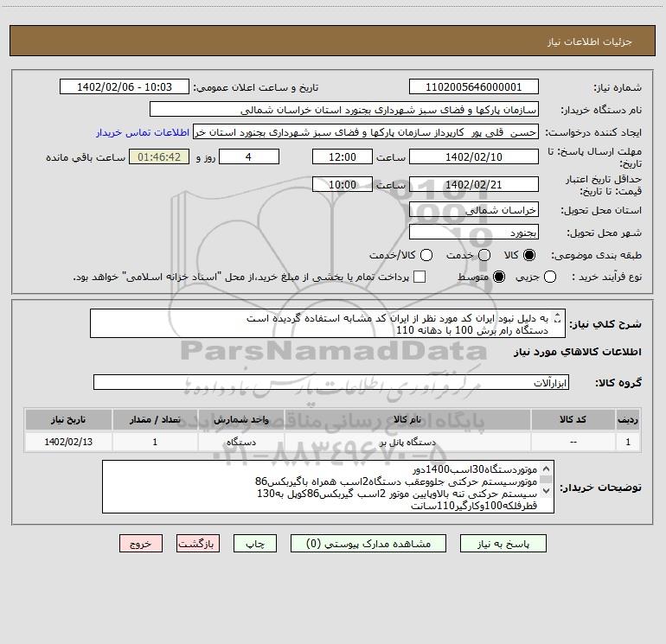Select the کالا radio button
Image resolution: width=666 pixels, height=644 pixels.
pos(529,255)
